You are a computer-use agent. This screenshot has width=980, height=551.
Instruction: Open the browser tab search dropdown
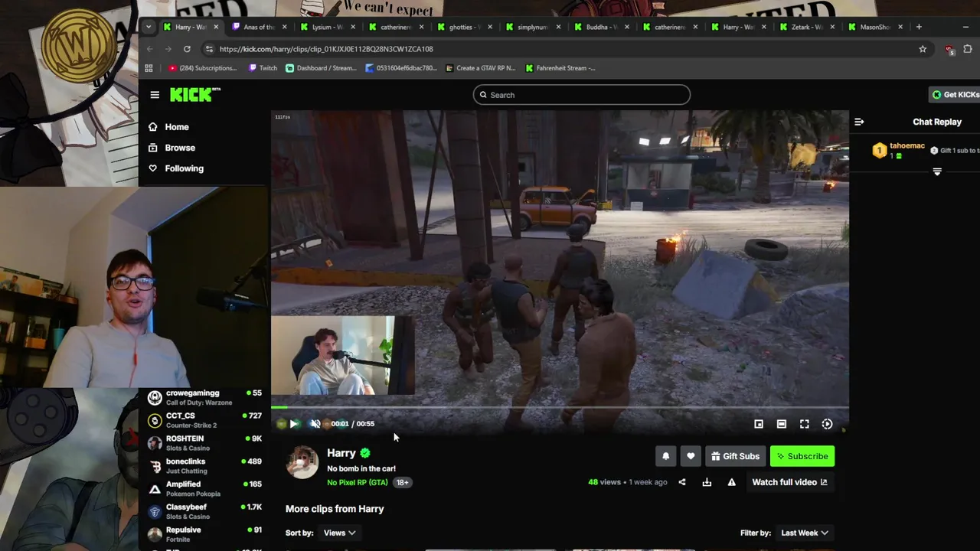[149, 27]
